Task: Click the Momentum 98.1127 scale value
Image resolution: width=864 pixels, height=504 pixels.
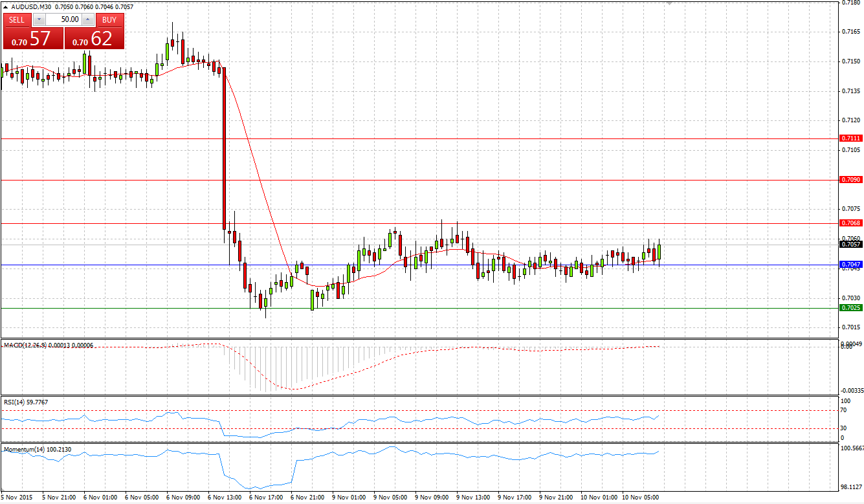Action: (851, 487)
